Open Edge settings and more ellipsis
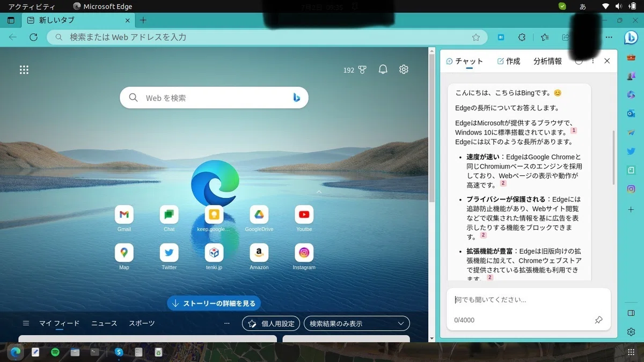 click(x=609, y=38)
